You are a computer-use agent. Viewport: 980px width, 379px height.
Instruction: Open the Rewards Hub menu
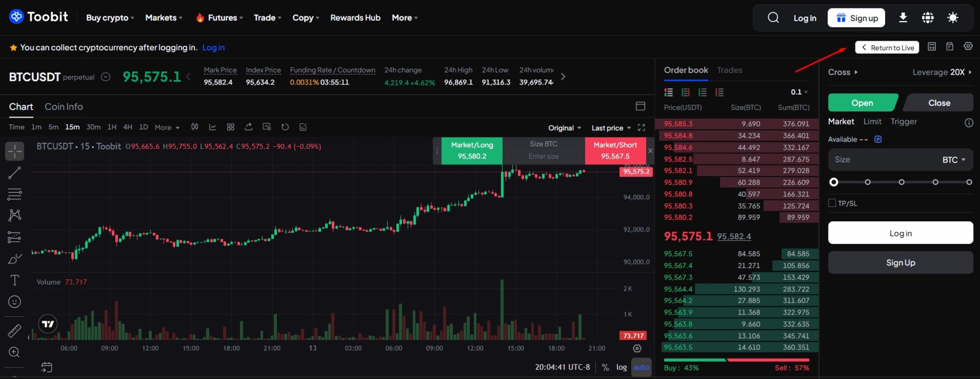tap(355, 18)
